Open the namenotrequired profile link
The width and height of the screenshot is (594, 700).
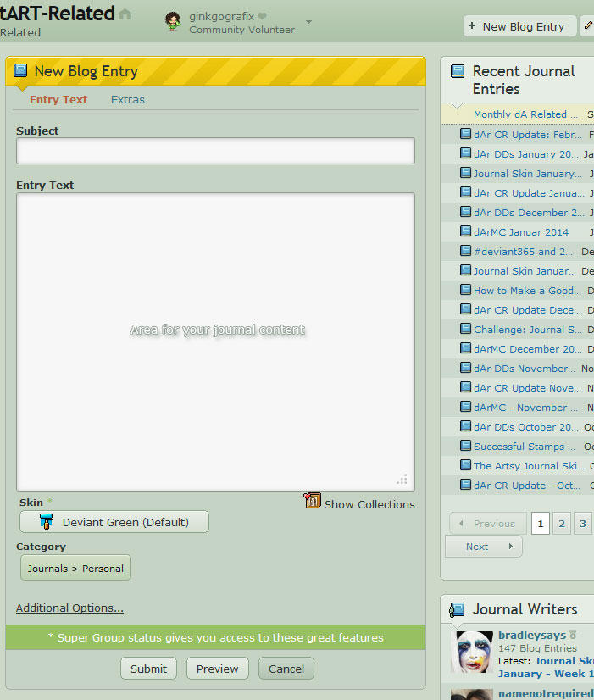(x=546, y=693)
